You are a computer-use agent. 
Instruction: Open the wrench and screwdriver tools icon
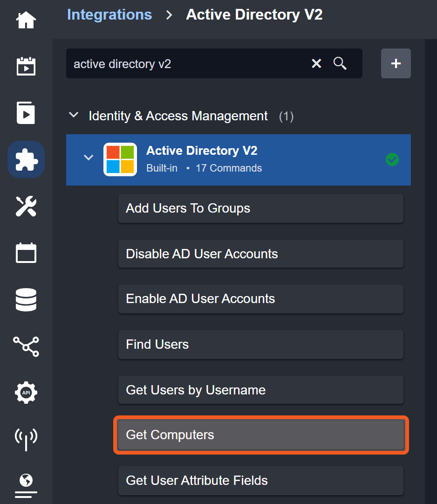coord(26,206)
